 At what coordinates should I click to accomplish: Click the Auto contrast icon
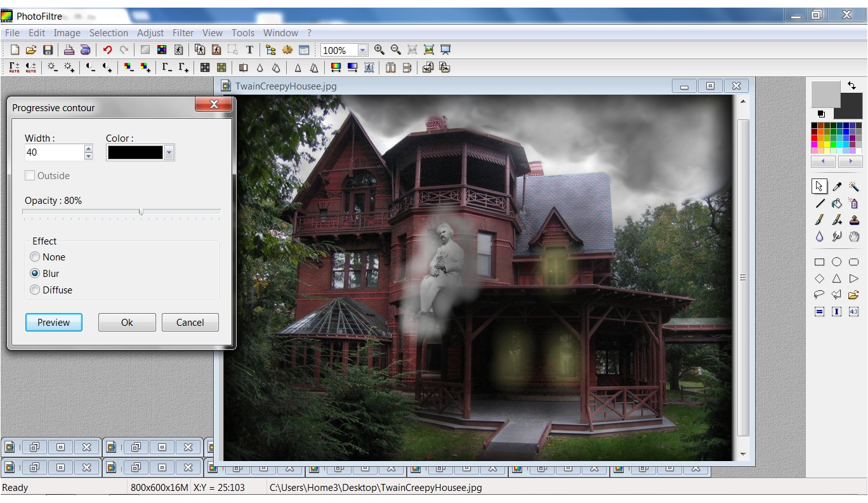point(30,67)
